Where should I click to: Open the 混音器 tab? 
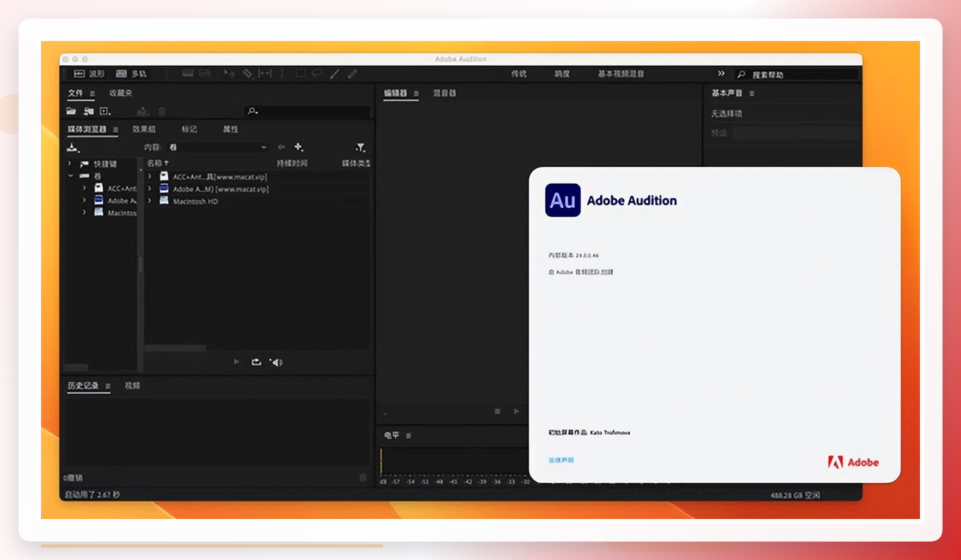(444, 93)
